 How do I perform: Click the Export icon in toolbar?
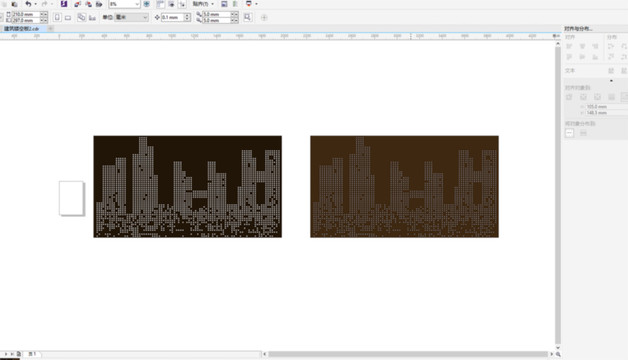pyautogui.click(x=89, y=4)
